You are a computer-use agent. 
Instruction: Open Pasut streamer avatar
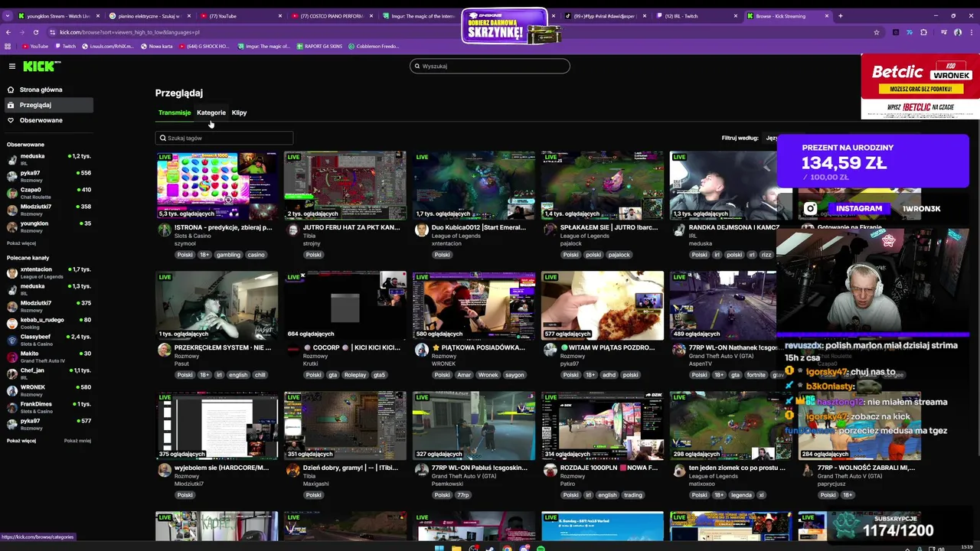[164, 350]
